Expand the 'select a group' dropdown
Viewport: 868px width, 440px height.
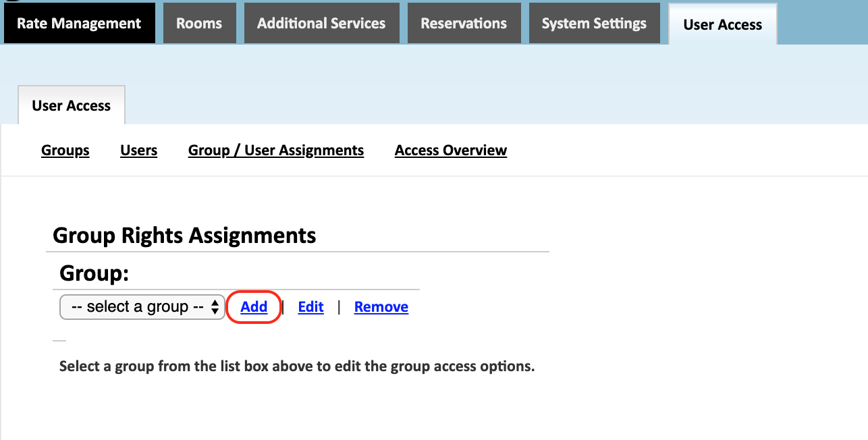pos(142,307)
